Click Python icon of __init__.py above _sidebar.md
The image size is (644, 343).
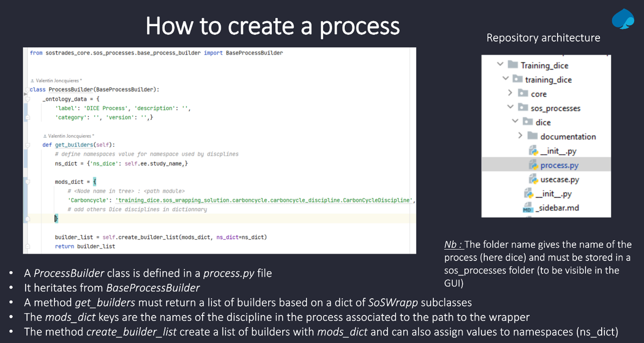(x=528, y=193)
